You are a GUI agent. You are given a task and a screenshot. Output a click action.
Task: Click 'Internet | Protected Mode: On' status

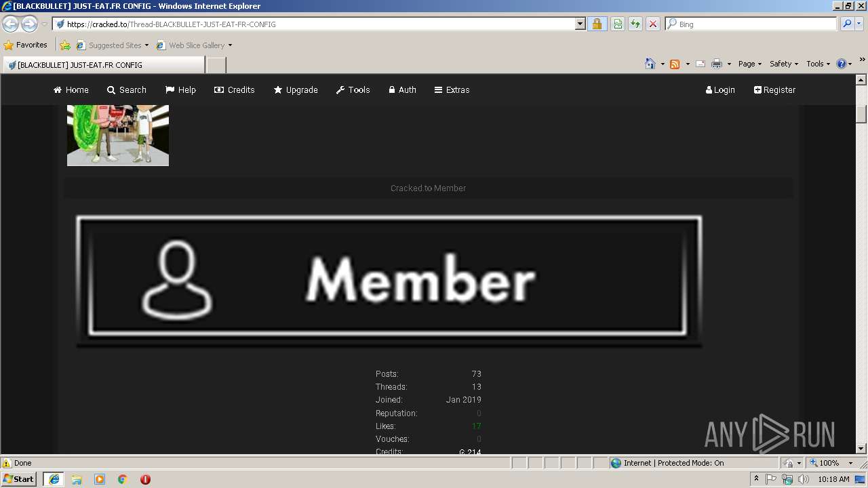673,463
